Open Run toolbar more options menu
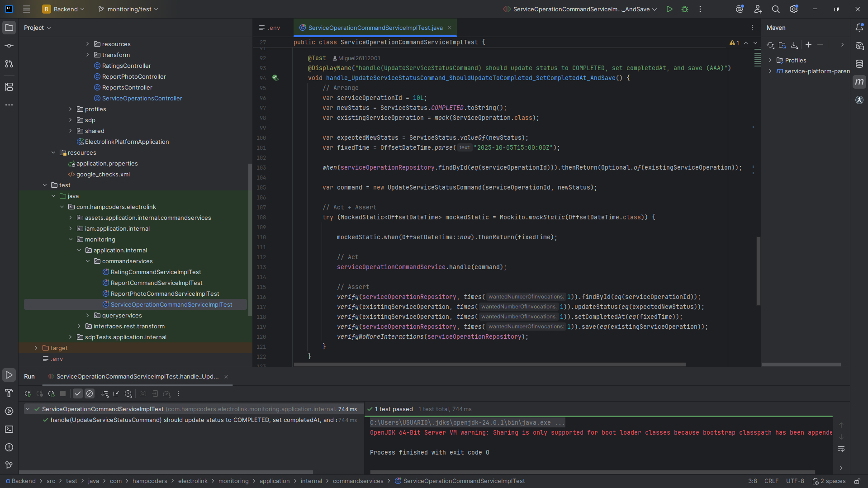 tap(178, 394)
